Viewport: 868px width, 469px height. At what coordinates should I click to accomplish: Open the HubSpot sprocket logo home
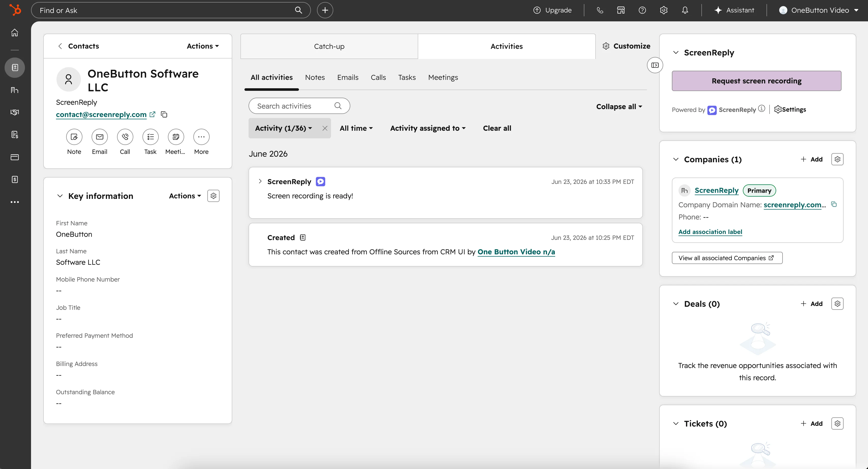(x=15, y=10)
